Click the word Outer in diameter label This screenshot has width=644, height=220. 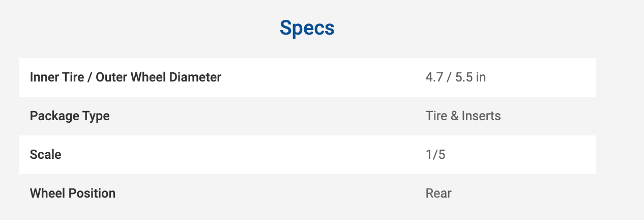pos(112,77)
